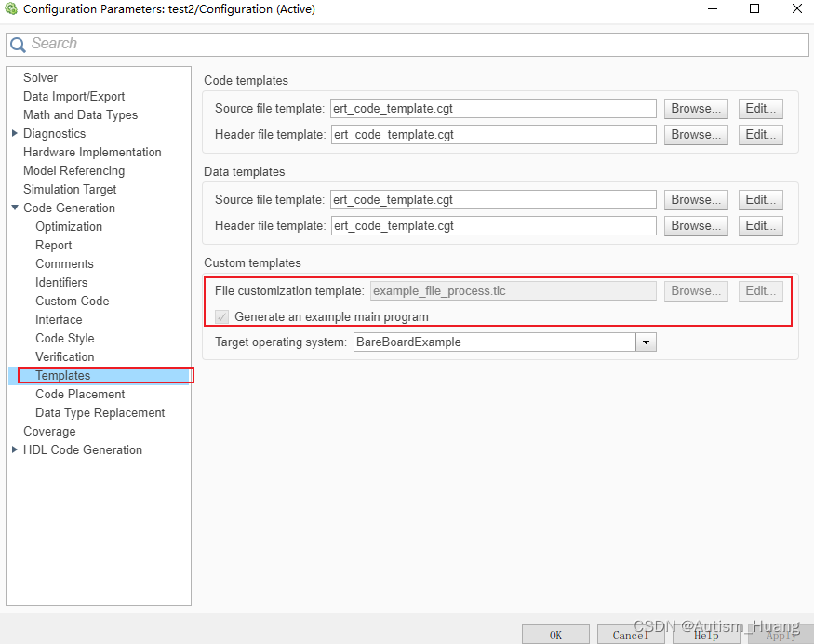Expand the Diagnostics tree node
Viewport: 814px width, 644px height.
15,133
